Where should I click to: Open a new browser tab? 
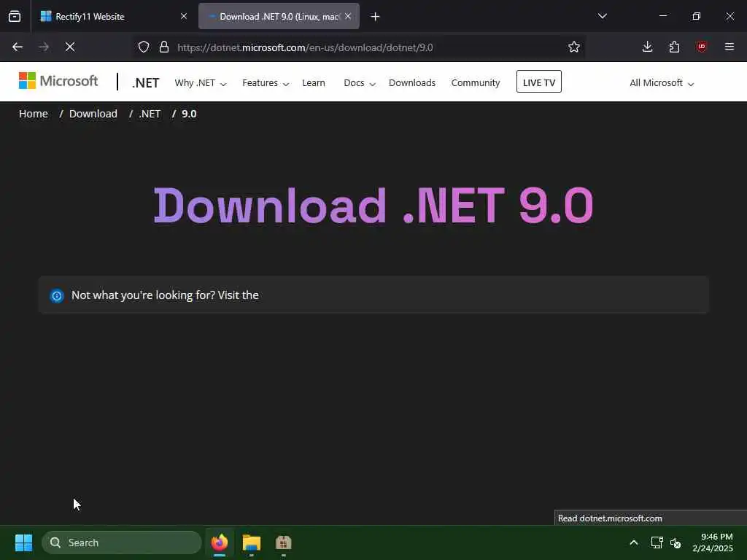pyautogui.click(x=375, y=17)
